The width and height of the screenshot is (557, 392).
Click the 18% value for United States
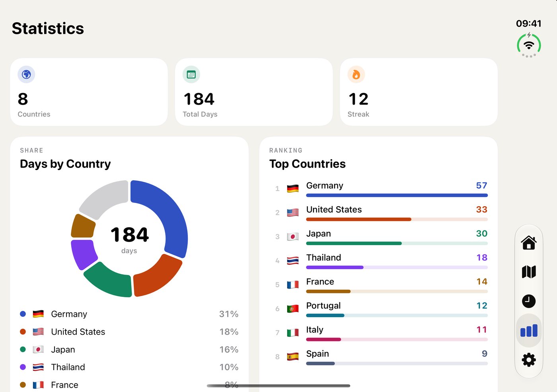tap(229, 332)
